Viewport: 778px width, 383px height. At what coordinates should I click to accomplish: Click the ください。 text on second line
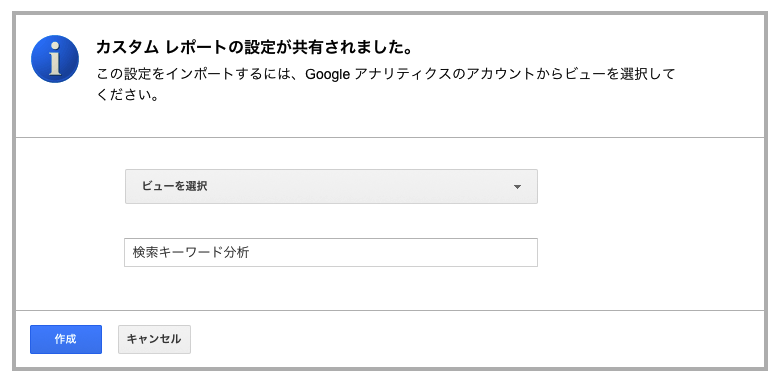(x=128, y=95)
